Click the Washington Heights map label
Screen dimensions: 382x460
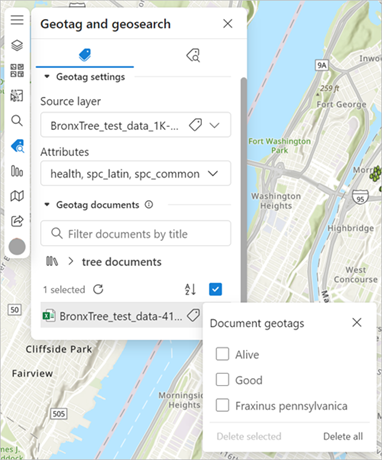[x=276, y=201]
